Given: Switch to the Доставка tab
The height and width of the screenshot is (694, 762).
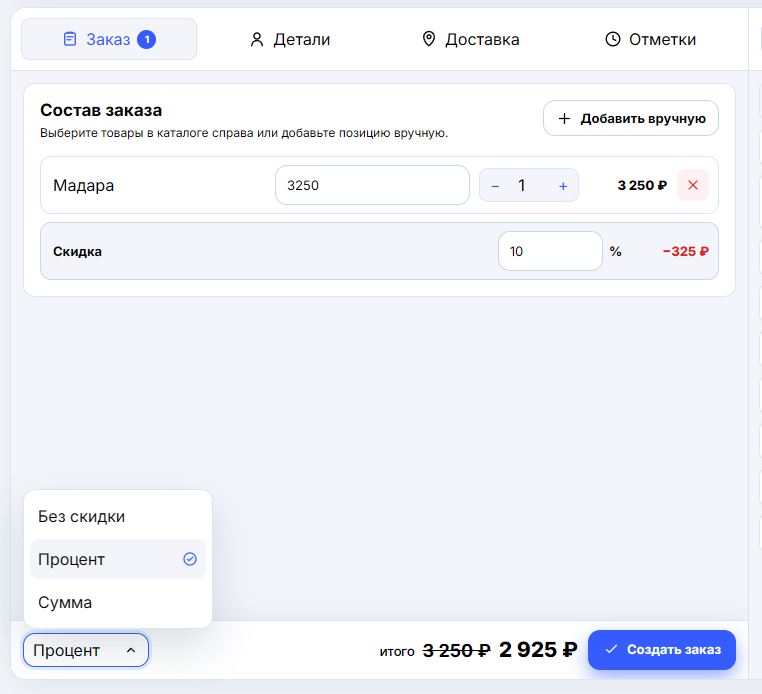Looking at the screenshot, I should click(x=470, y=39).
